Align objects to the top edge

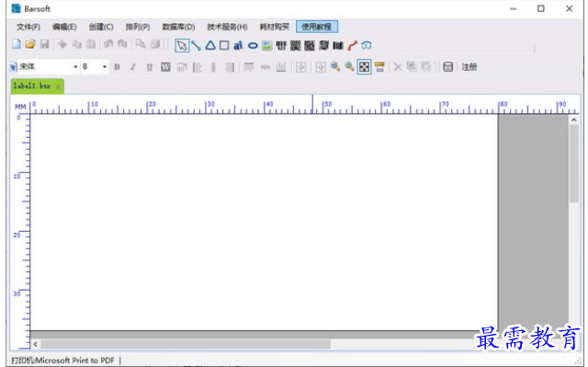[x=249, y=67]
